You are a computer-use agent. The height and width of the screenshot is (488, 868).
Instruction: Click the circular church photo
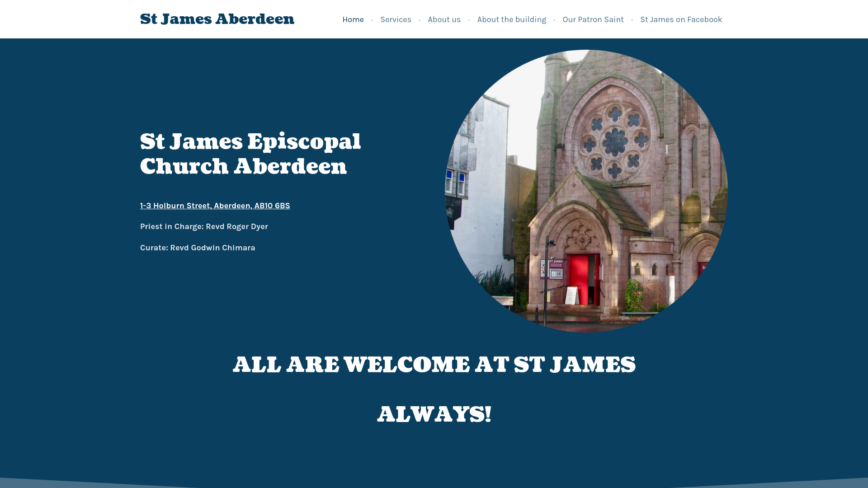pyautogui.click(x=586, y=191)
